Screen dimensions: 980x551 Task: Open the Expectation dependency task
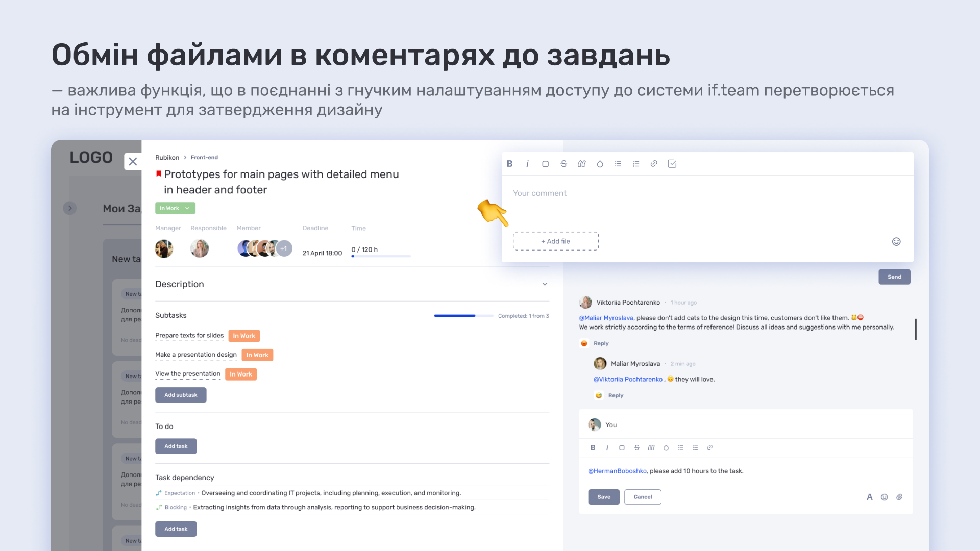pyautogui.click(x=331, y=493)
